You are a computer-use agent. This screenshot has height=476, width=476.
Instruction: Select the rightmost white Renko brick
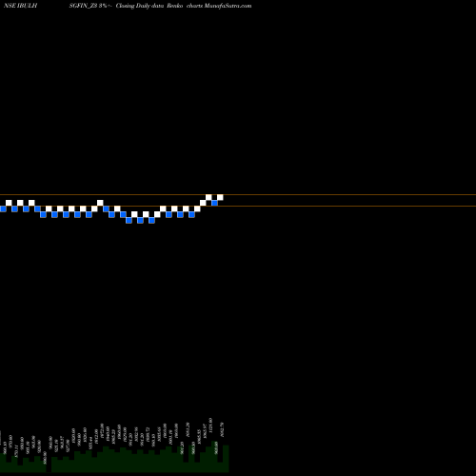(220, 197)
